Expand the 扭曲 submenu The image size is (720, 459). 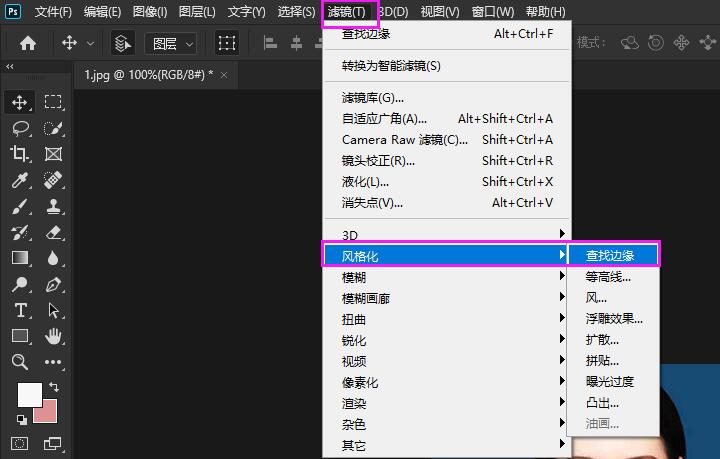click(446, 319)
